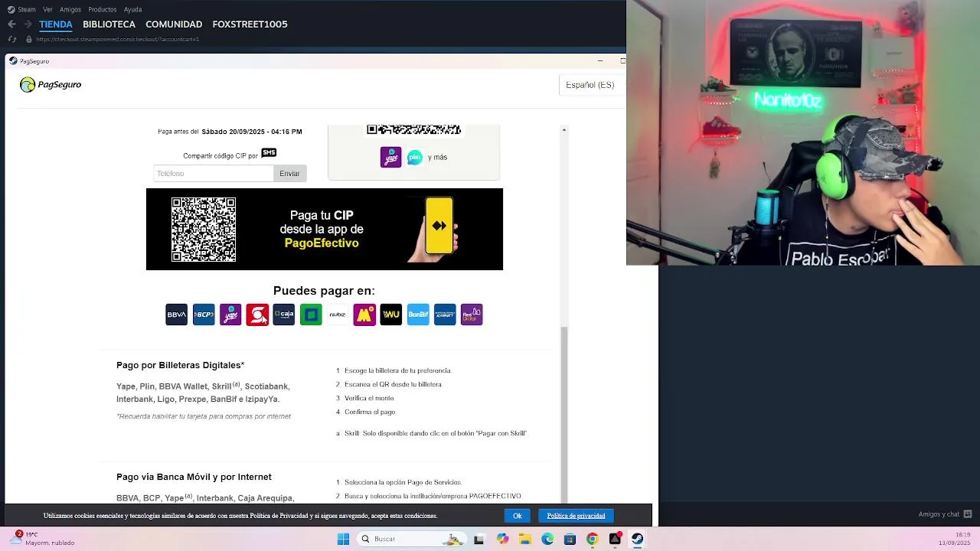Click Steam forward navigation arrow
This screenshot has width=980, height=551.
28,24
